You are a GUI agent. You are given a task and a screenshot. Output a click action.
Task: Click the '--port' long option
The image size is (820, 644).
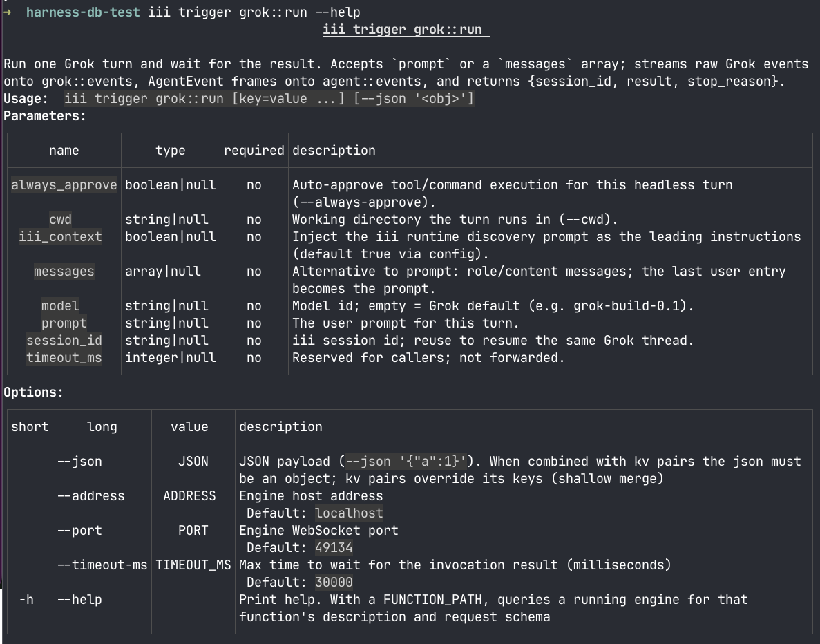tap(79, 531)
